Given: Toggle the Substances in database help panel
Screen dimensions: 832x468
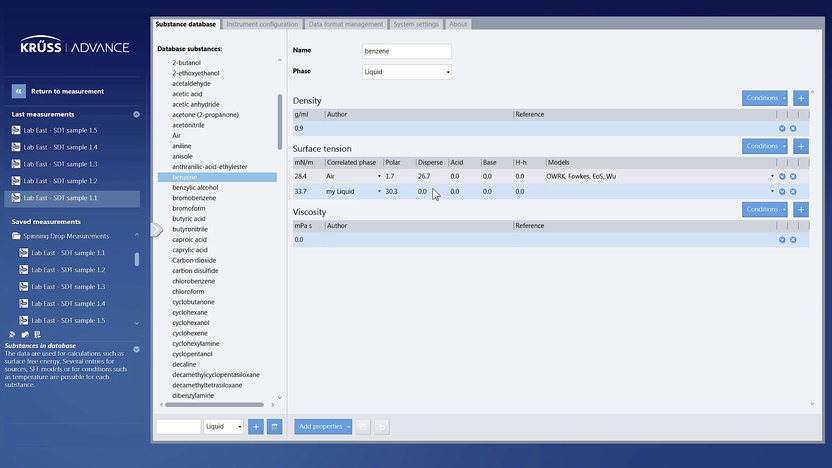Looking at the screenshot, I should (136, 349).
